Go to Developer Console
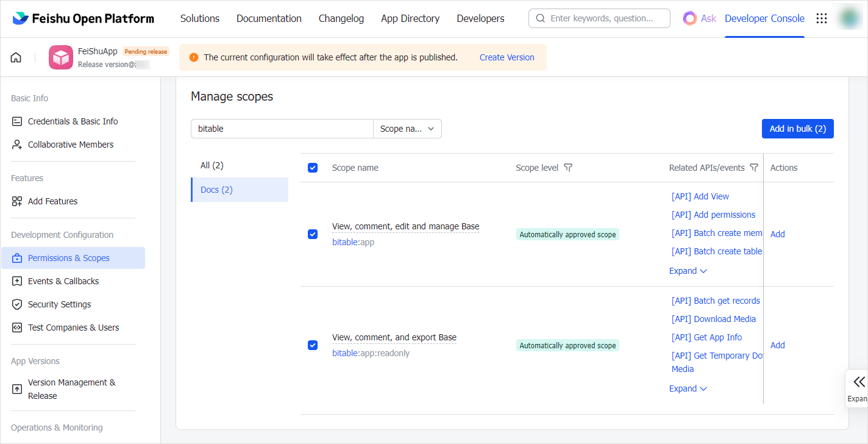868x444 pixels. click(764, 18)
